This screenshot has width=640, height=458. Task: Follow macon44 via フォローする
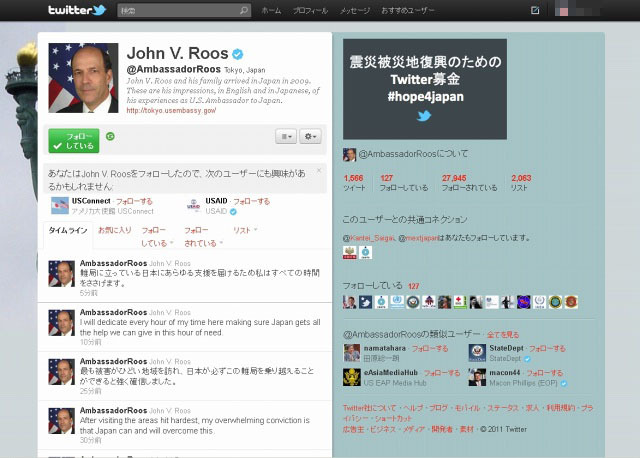pyautogui.click(x=544, y=373)
